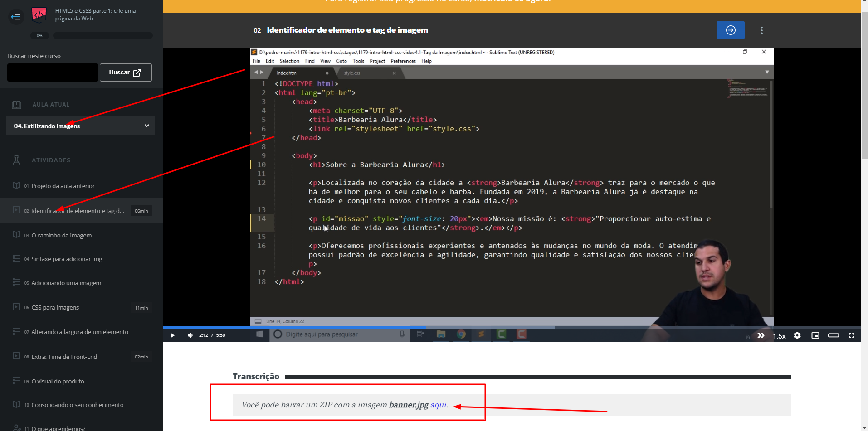Image resolution: width=868 pixels, height=431 pixels.
Task: Click the Sublime tab navigation arrows
Action: [x=258, y=72]
